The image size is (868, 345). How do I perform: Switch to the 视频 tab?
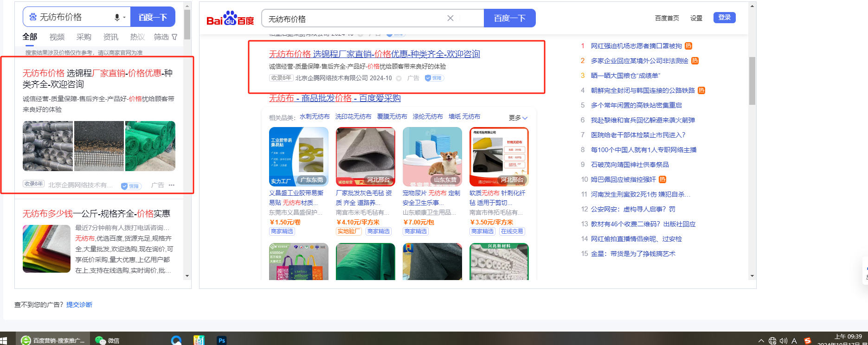pyautogui.click(x=57, y=37)
